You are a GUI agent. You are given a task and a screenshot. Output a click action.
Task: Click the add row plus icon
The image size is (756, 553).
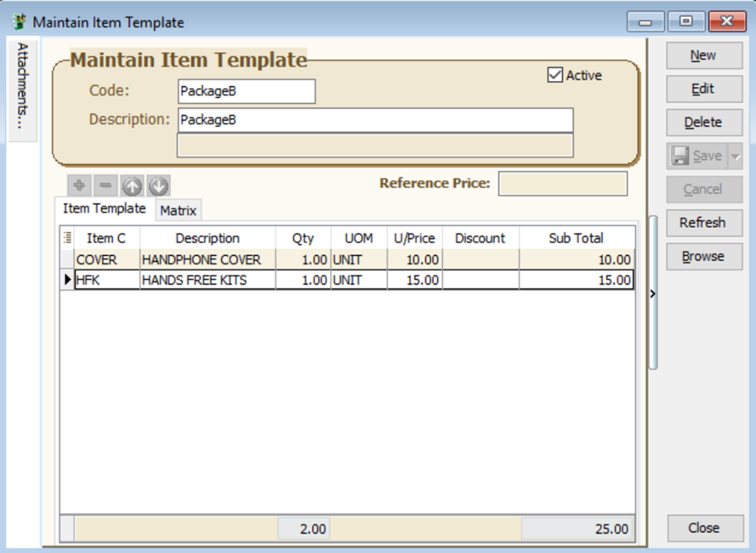click(x=80, y=186)
